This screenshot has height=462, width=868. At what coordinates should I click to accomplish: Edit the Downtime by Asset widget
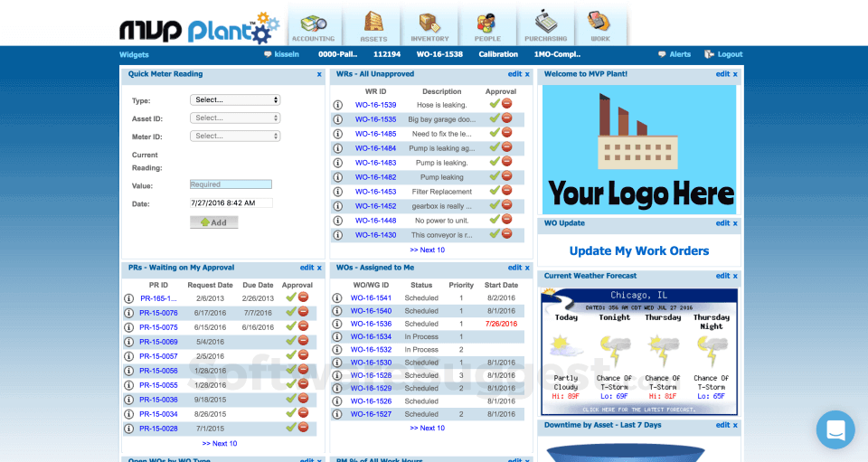pos(722,426)
